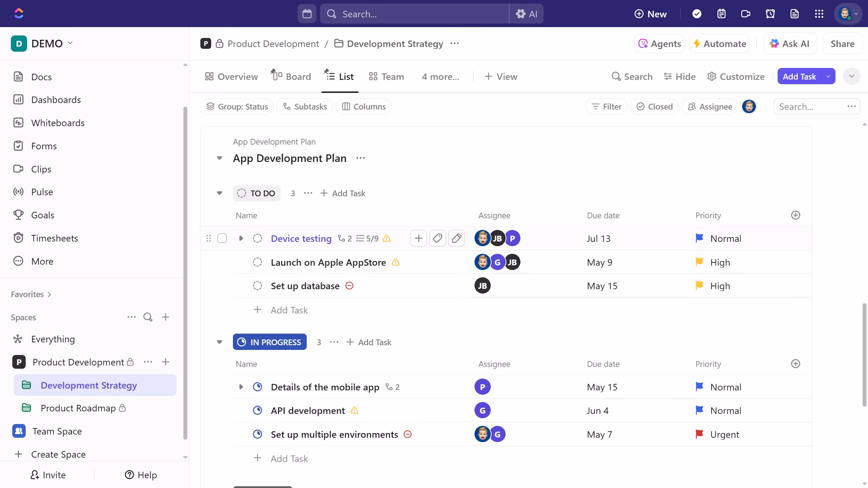Viewport: 868px width, 488px height.
Task: Toggle status circle of Launch on Apple AppStore
Action: click(x=258, y=262)
